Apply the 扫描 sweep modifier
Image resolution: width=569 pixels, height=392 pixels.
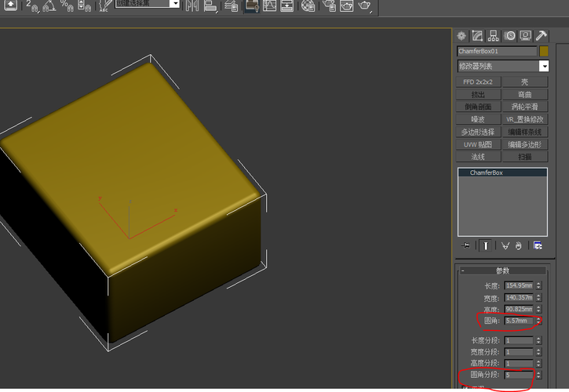coord(525,157)
